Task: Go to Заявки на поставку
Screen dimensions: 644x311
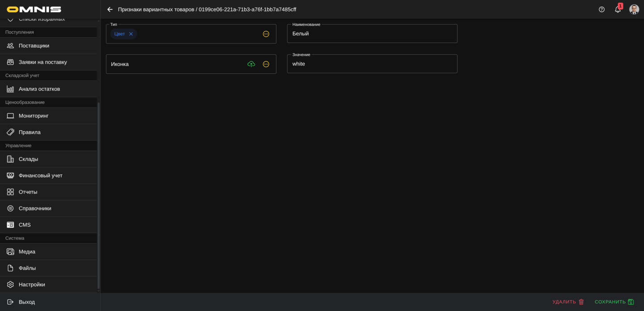Action: [x=42, y=62]
